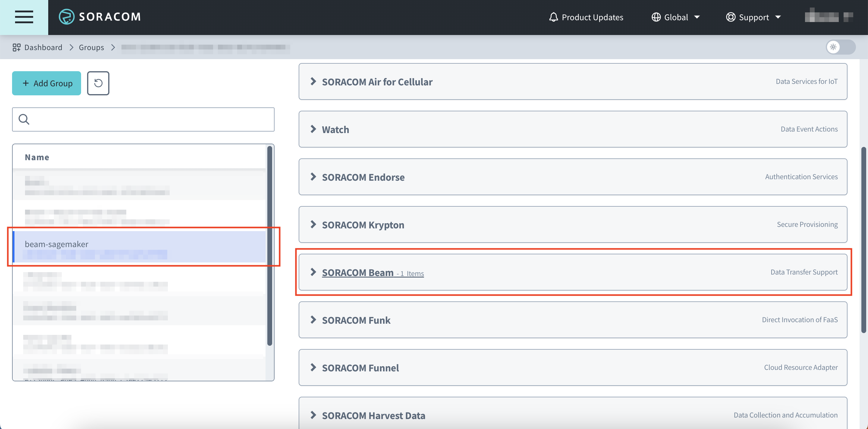Click the search magnifier icon
The image size is (868, 429).
click(x=24, y=119)
